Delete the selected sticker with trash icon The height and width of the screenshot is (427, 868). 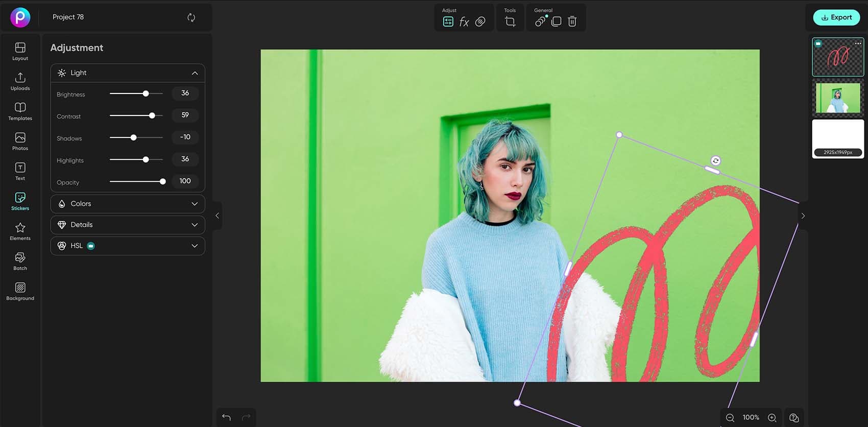(x=572, y=21)
